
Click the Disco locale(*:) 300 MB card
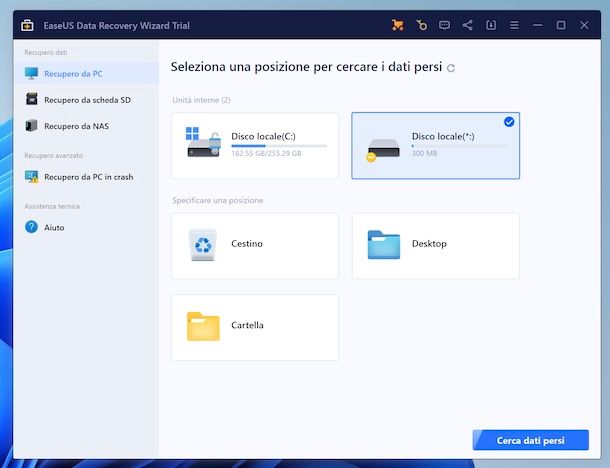click(x=435, y=145)
